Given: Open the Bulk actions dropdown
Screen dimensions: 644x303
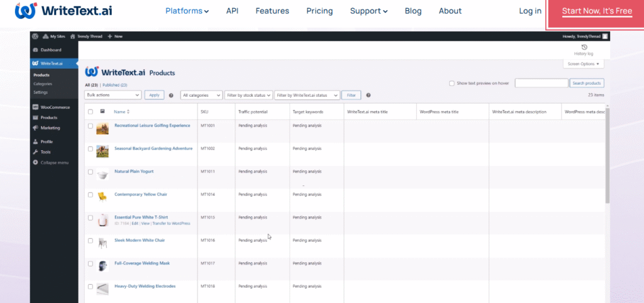Looking at the screenshot, I should tap(113, 95).
